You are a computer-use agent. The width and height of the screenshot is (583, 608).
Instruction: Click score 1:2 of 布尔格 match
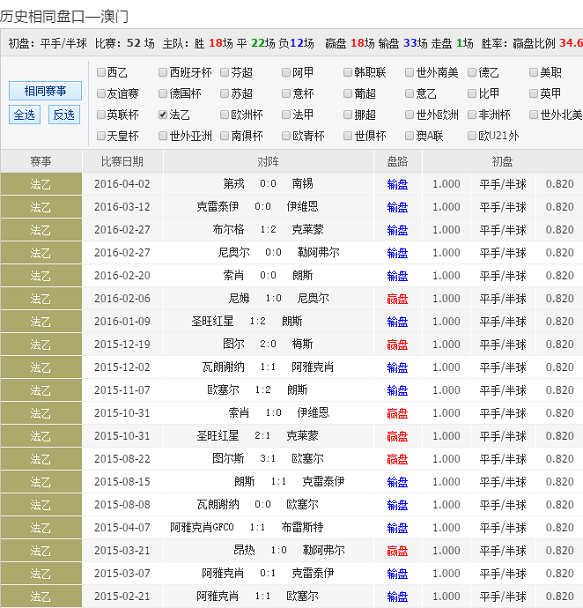(268, 230)
